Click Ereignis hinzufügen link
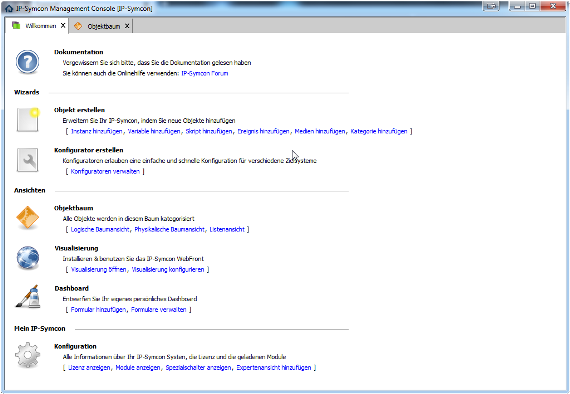Screen dimensions: 570x394 coord(264,131)
